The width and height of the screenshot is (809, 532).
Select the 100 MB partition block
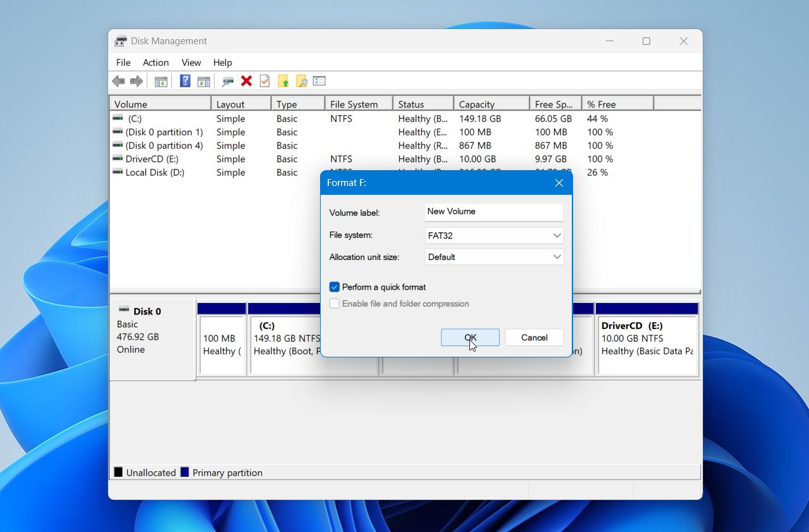click(x=221, y=339)
